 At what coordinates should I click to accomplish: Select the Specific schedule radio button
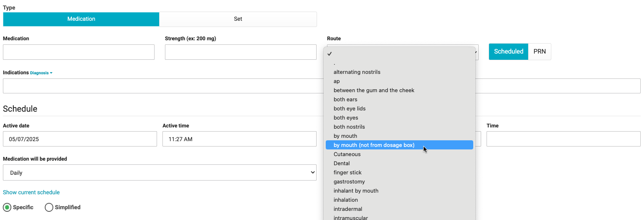click(7, 207)
